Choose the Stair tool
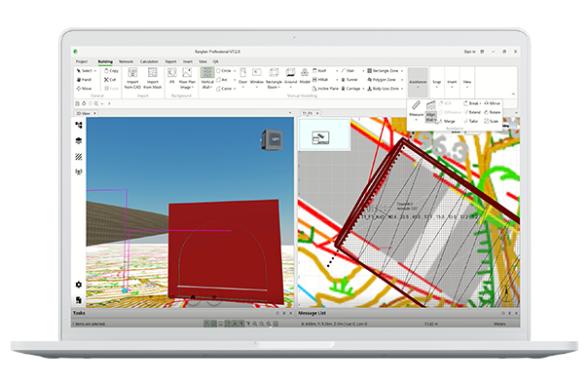The width and height of the screenshot is (588, 384). click(x=348, y=70)
